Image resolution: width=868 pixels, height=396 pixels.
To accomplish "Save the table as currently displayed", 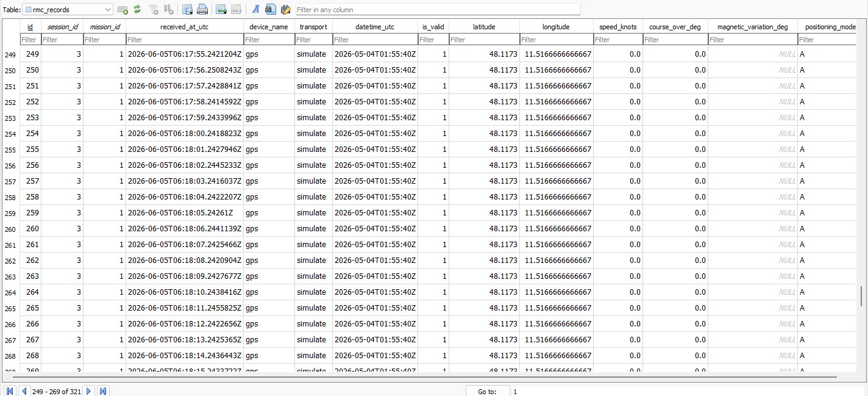I will 187,10.
